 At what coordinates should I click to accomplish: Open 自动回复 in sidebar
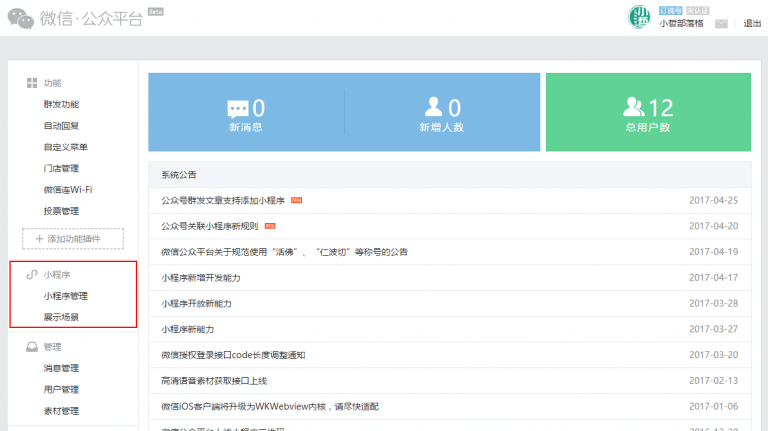[61, 126]
